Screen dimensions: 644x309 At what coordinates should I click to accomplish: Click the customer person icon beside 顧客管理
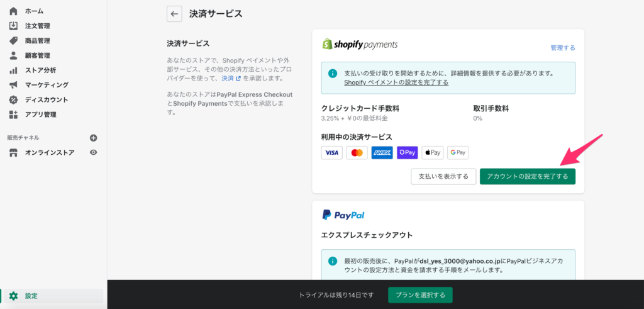(x=14, y=55)
